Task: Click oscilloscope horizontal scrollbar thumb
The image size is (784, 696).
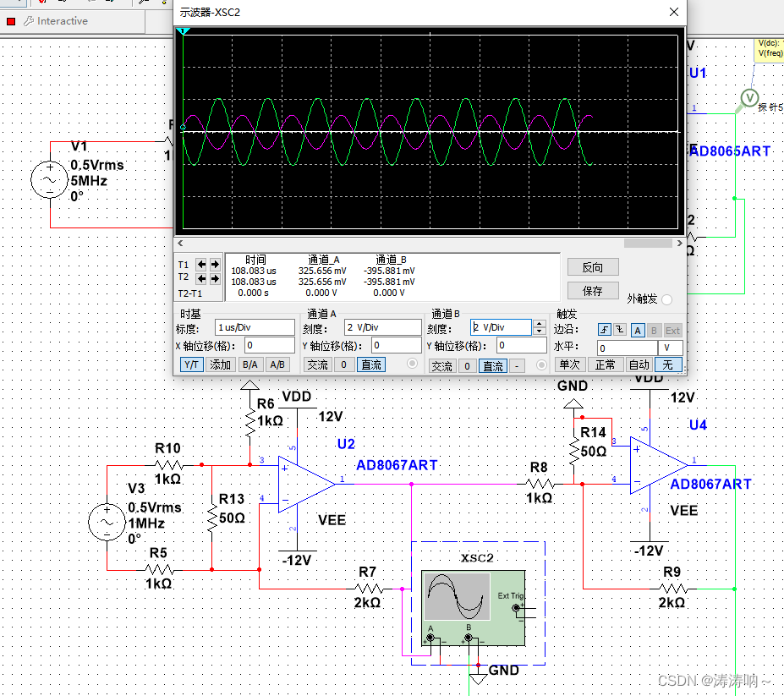Action: coord(648,243)
